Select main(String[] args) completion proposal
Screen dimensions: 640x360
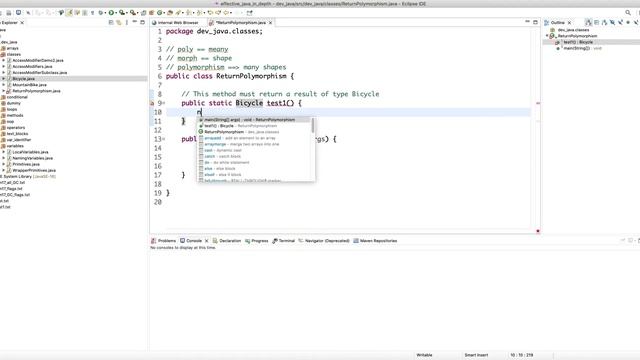click(254, 120)
